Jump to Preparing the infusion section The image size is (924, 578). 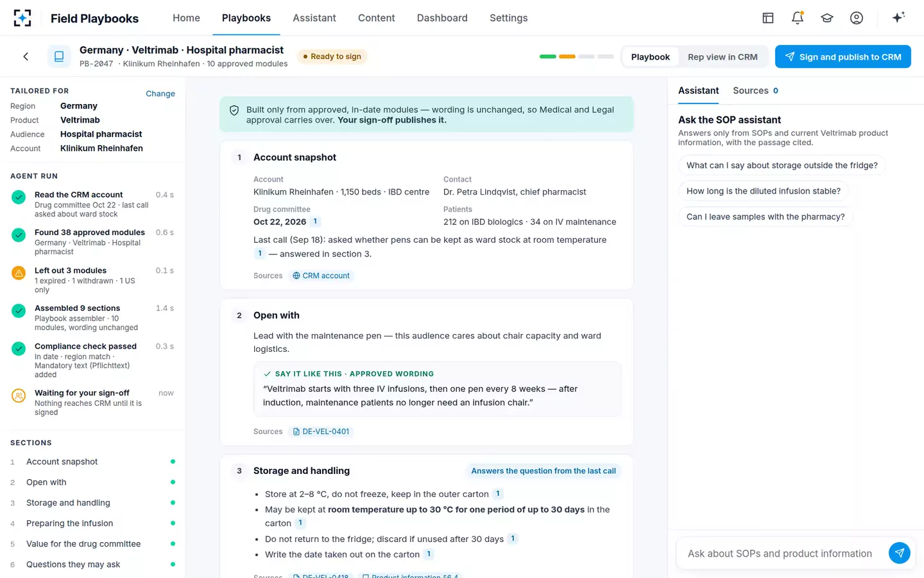(x=92, y=523)
